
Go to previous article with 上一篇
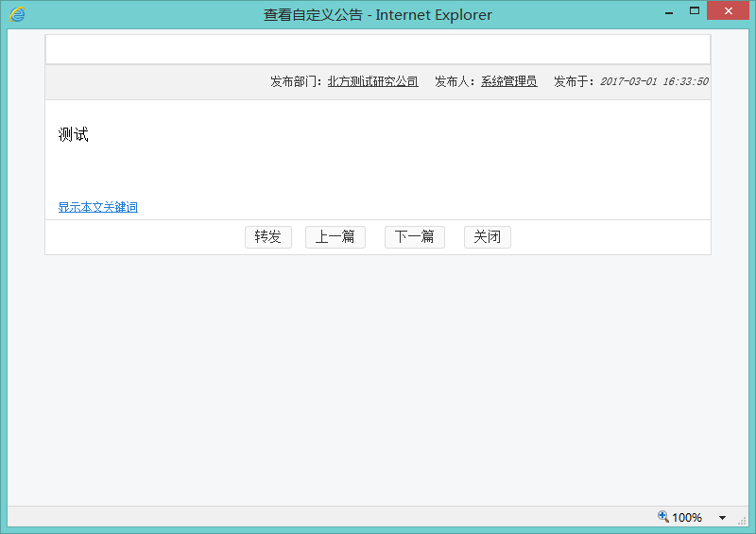pyautogui.click(x=335, y=237)
